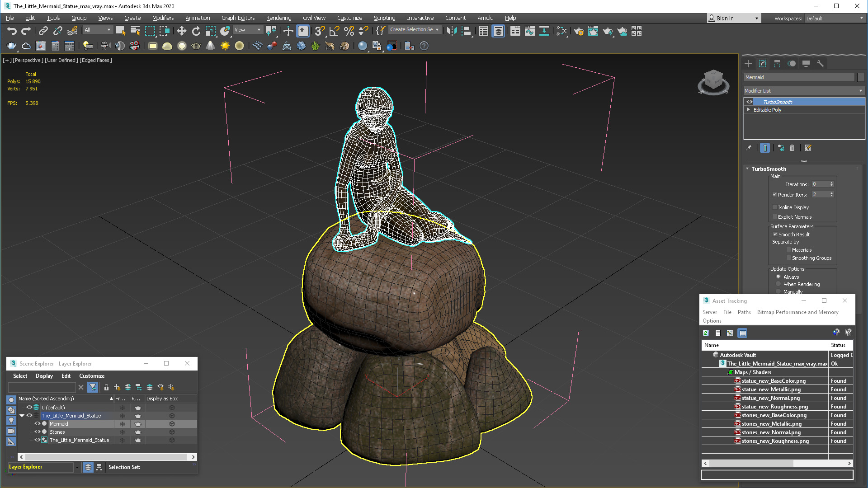This screenshot has height=488, width=868.
Task: Click Name column header in Asset Tracking
Action: click(x=765, y=345)
